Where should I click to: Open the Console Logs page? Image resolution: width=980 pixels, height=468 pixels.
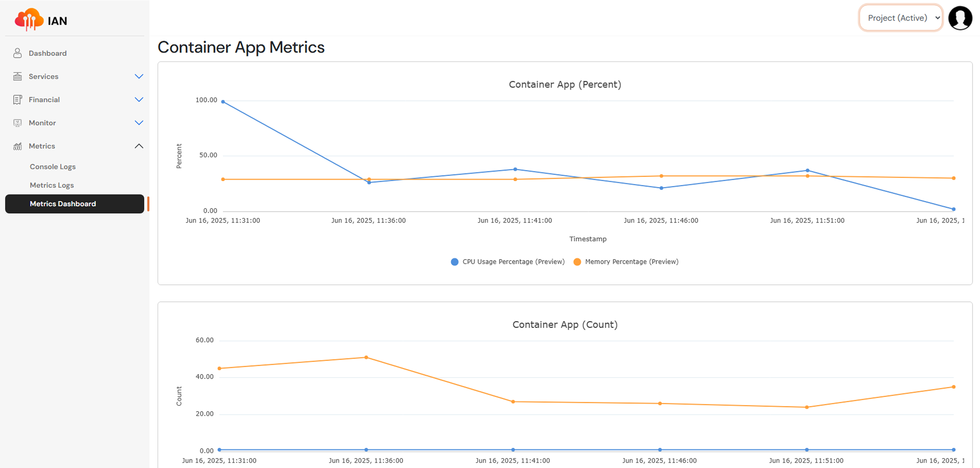click(x=52, y=166)
